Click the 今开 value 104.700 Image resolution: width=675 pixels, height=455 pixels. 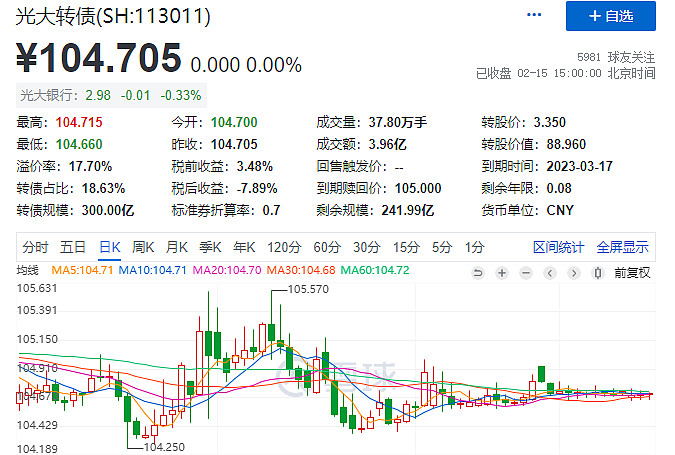(234, 122)
